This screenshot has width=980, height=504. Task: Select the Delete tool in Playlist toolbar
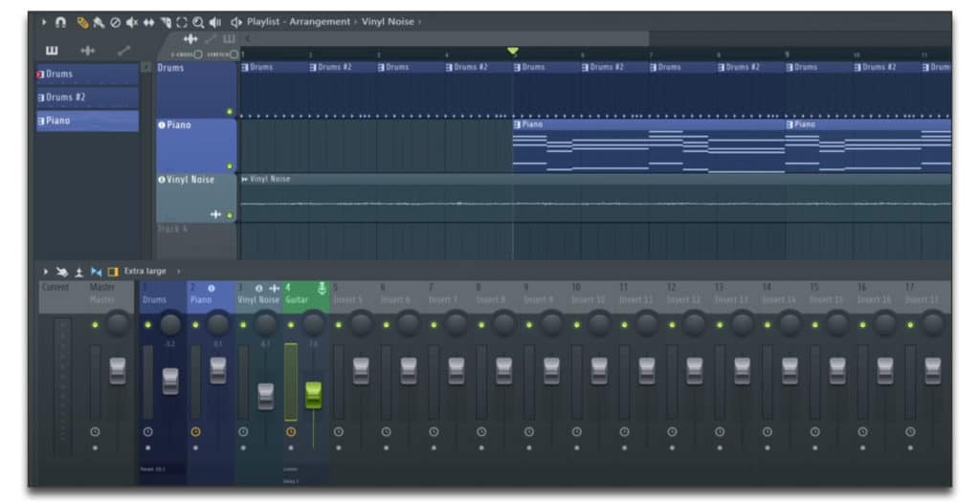115,23
